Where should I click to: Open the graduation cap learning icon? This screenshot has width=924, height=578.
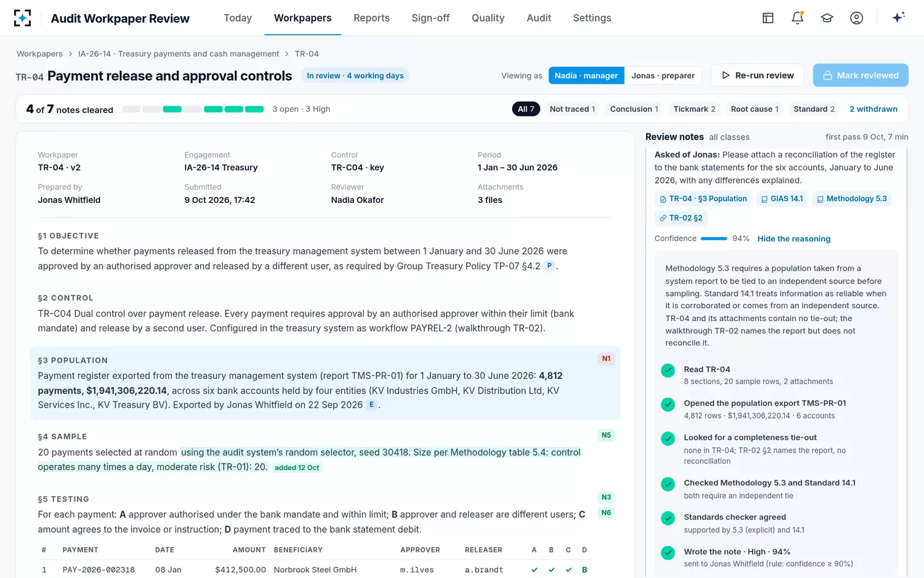(x=827, y=18)
